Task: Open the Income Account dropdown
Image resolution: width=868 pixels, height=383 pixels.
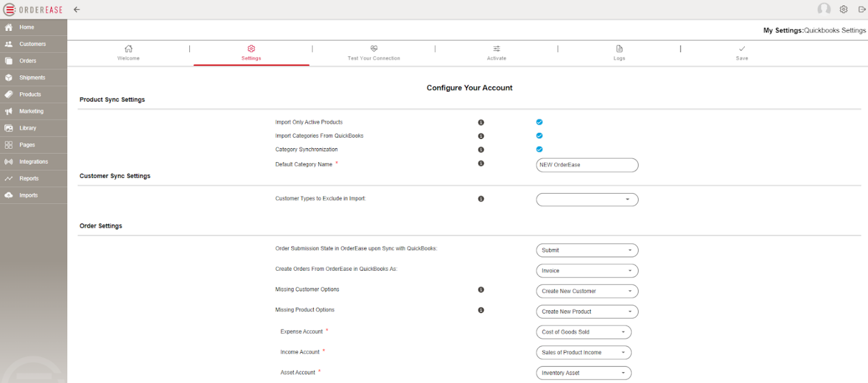Action: (583, 353)
